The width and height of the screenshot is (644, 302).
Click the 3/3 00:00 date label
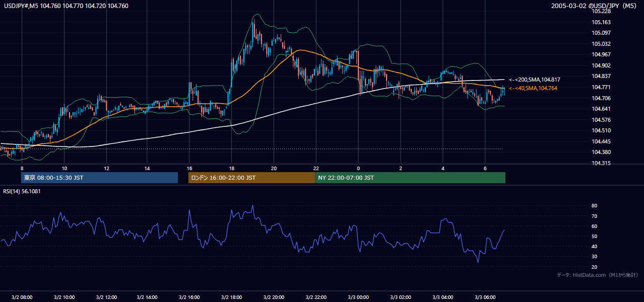coord(358,297)
